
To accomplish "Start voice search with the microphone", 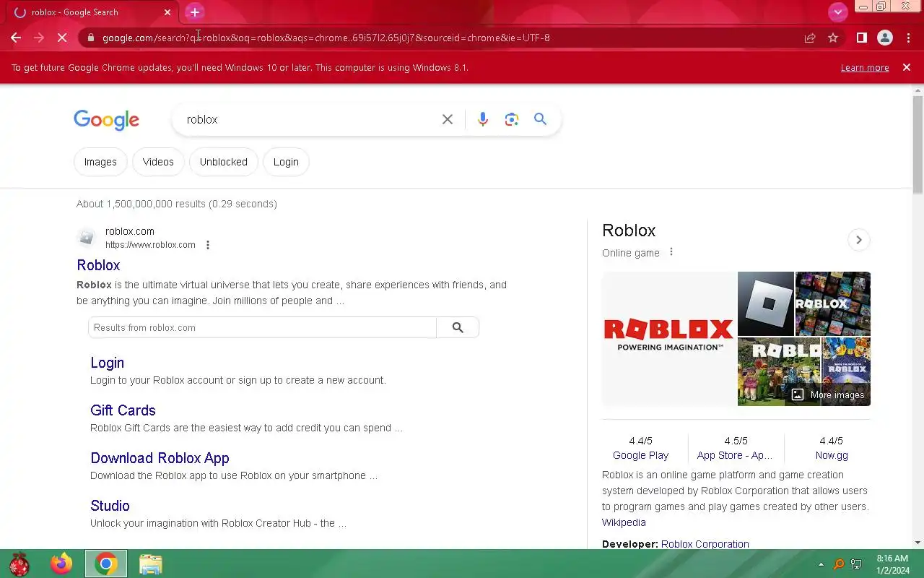I will 483,119.
